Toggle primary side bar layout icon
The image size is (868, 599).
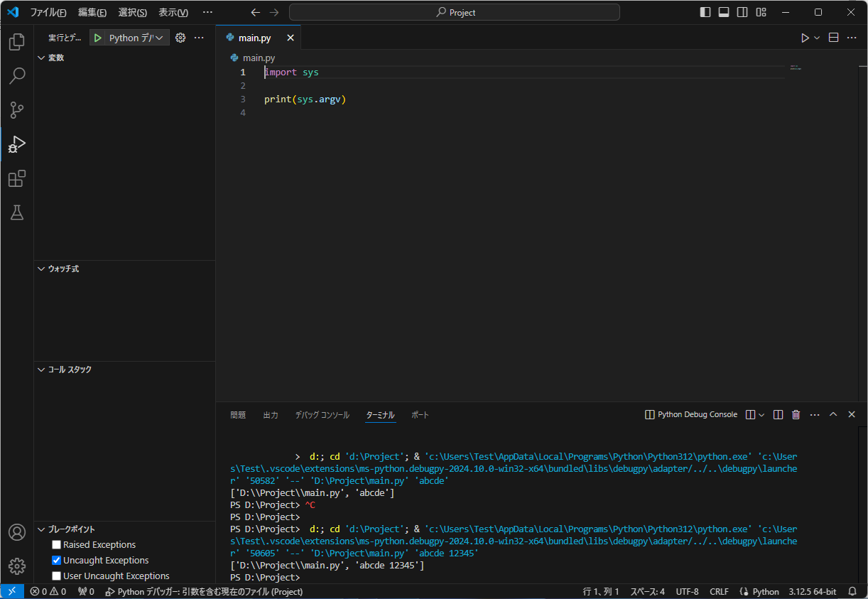(x=705, y=12)
